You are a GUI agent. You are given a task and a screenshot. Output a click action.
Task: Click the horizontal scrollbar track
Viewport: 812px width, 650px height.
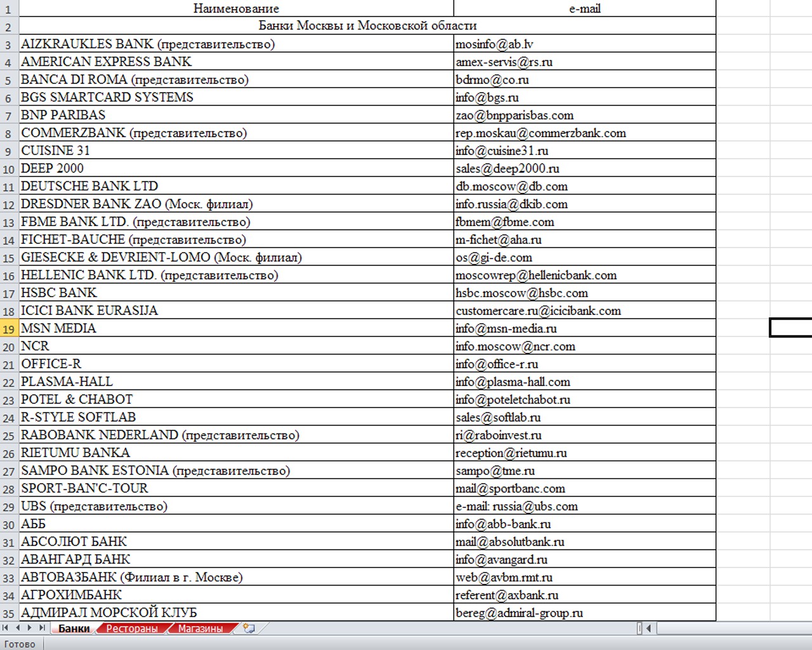click(x=734, y=628)
